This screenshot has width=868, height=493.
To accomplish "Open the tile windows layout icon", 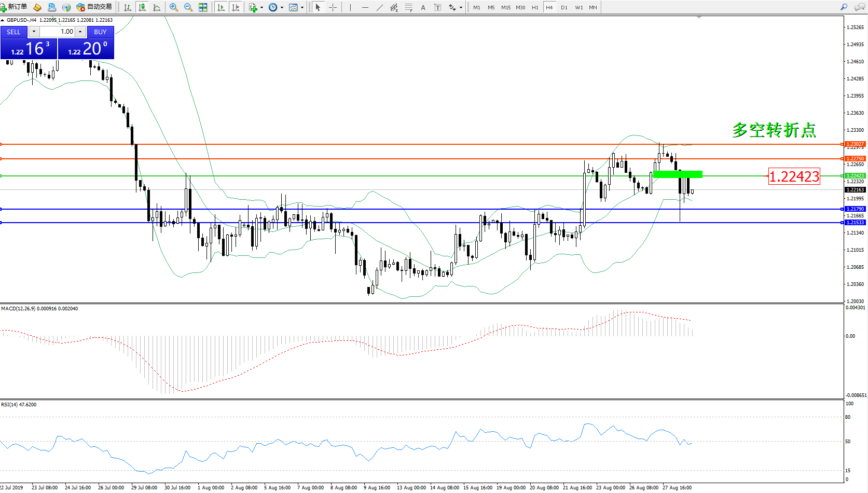I will click(x=203, y=7).
